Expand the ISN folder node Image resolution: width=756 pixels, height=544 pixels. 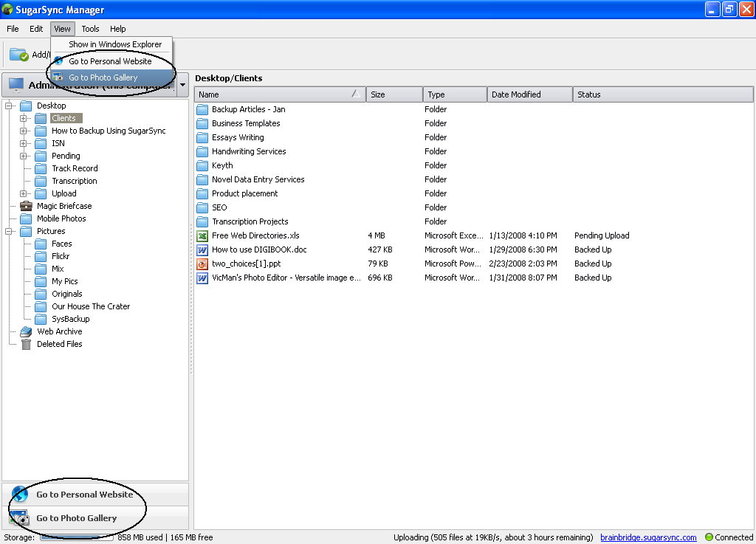[23, 143]
